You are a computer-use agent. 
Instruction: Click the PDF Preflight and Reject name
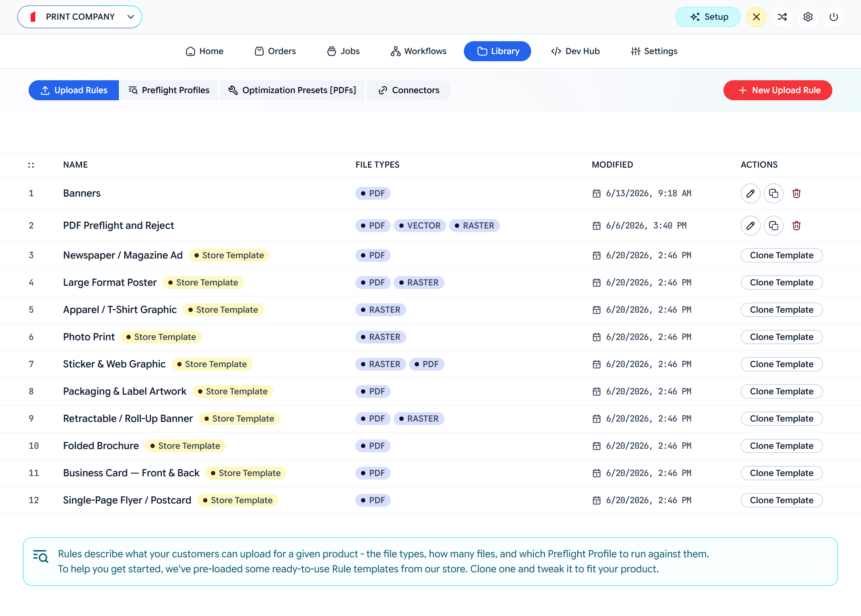pyautogui.click(x=118, y=226)
